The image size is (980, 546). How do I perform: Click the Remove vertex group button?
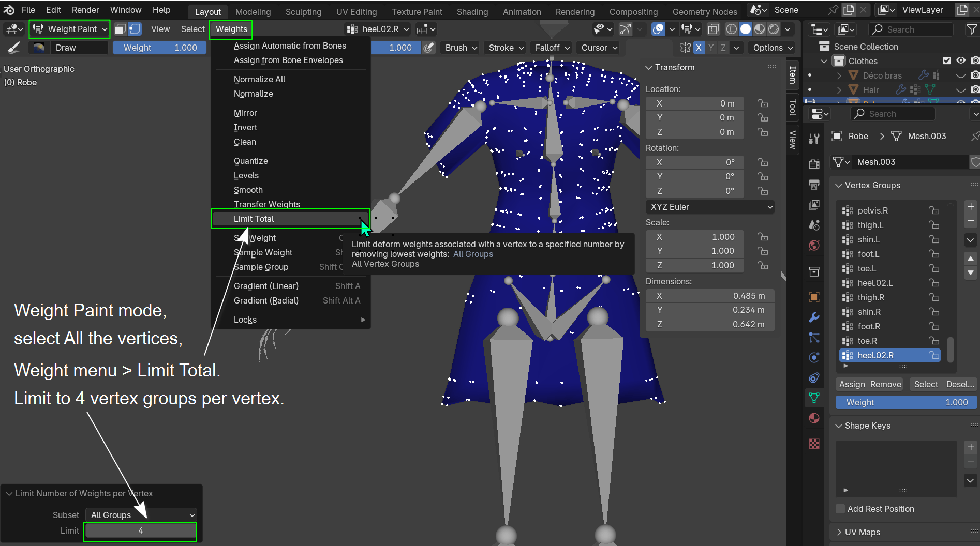(885, 384)
